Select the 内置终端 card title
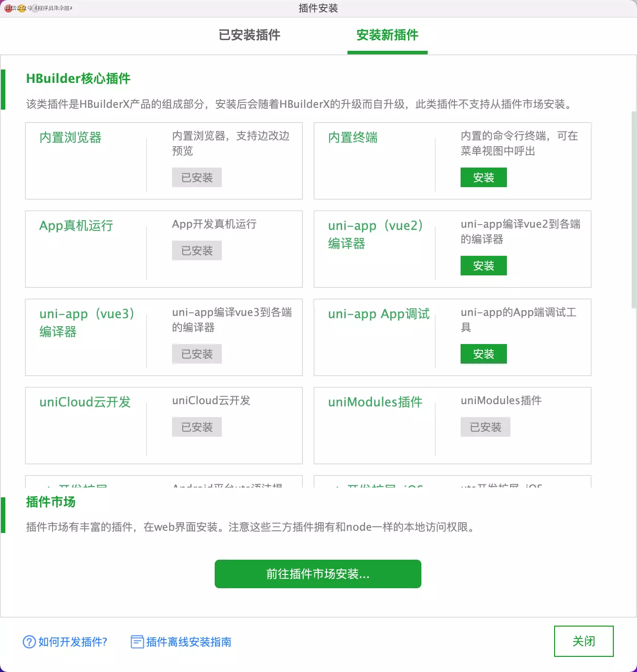 tap(352, 138)
